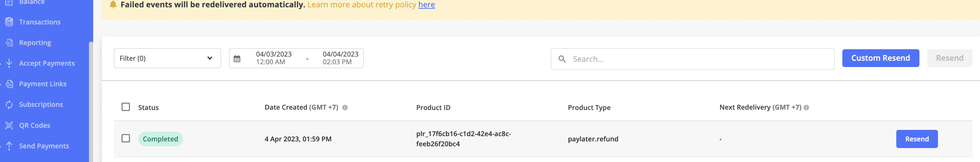
Task: Select the Send Payments up-arrow icon
Action: pyautogui.click(x=9, y=146)
